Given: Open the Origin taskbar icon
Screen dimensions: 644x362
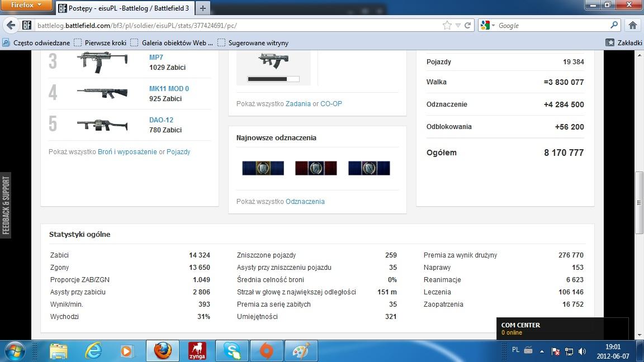Looking at the screenshot, I should pyautogui.click(x=267, y=351).
